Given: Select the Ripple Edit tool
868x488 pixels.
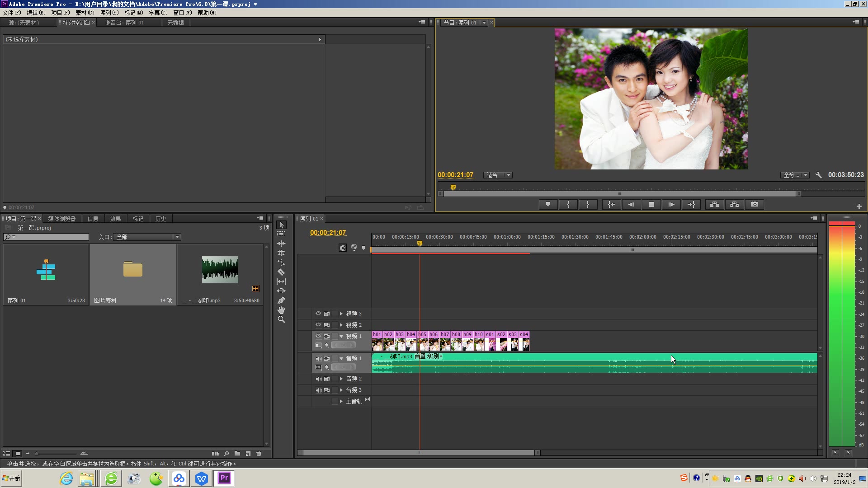Looking at the screenshot, I should click(281, 244).
